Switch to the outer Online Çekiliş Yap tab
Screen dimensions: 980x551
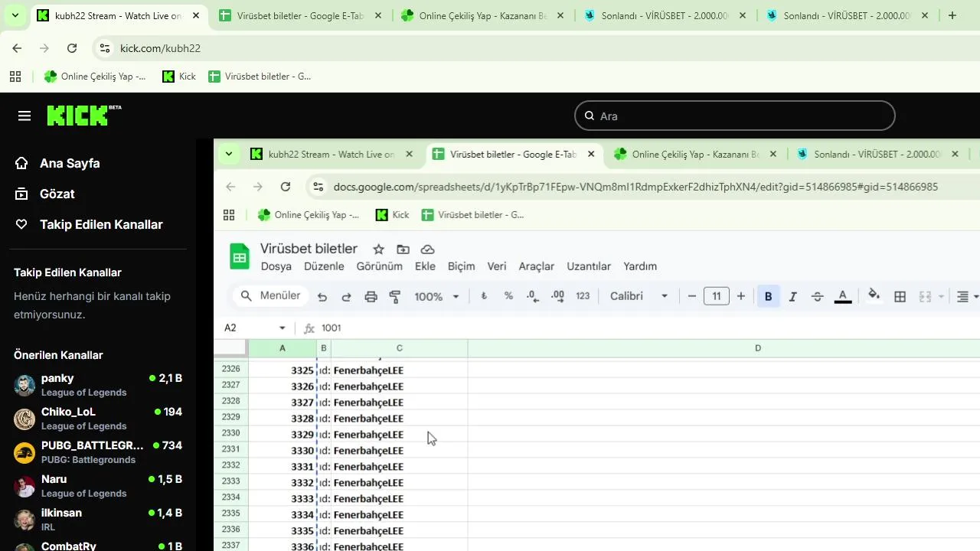pos(482,15)
